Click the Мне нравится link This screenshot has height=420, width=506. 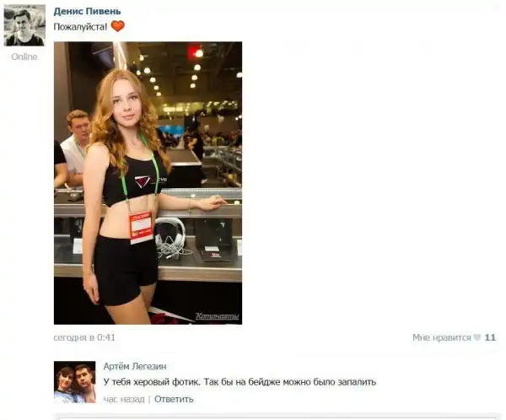pos(441,337)
